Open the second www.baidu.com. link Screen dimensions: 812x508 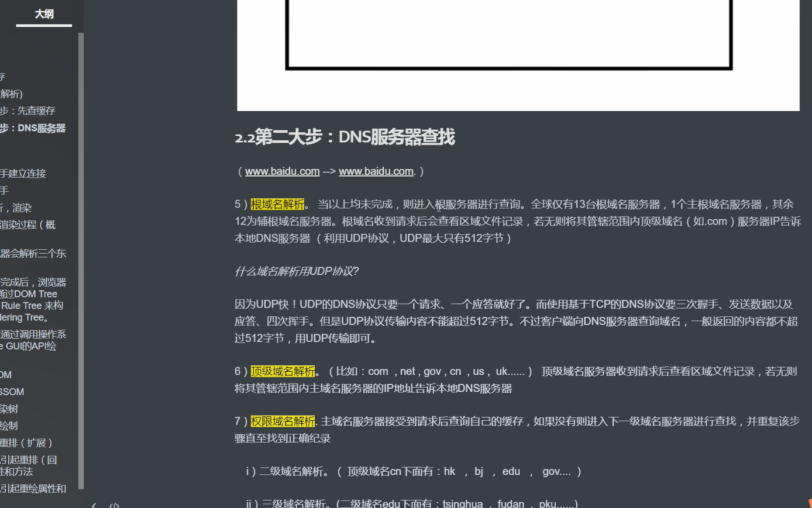[377, 171]
